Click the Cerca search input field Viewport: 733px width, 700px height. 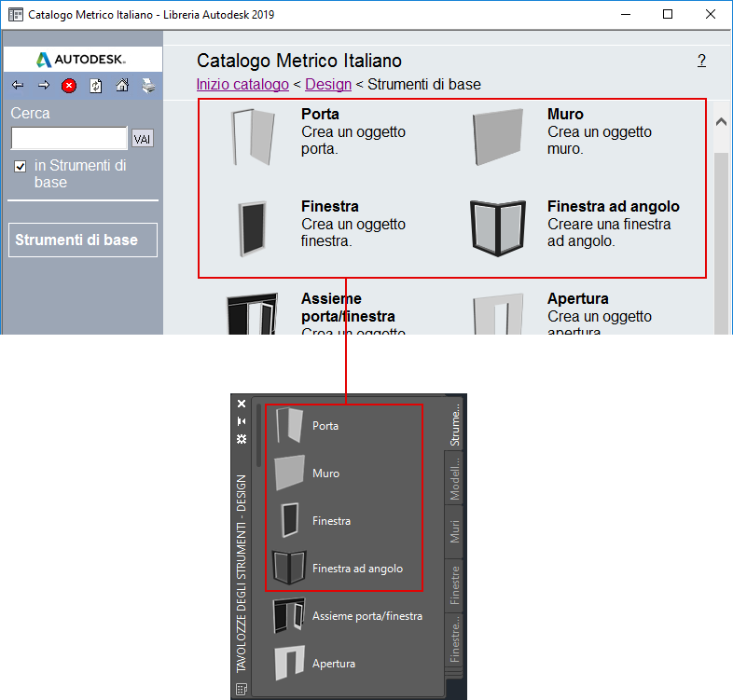coord(69,138)
